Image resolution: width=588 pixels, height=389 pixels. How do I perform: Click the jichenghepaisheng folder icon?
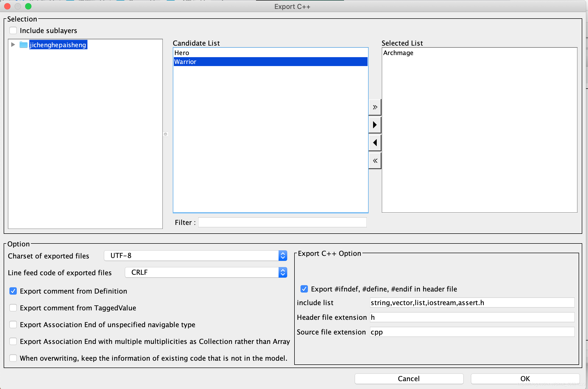click(x=24, y=45)
